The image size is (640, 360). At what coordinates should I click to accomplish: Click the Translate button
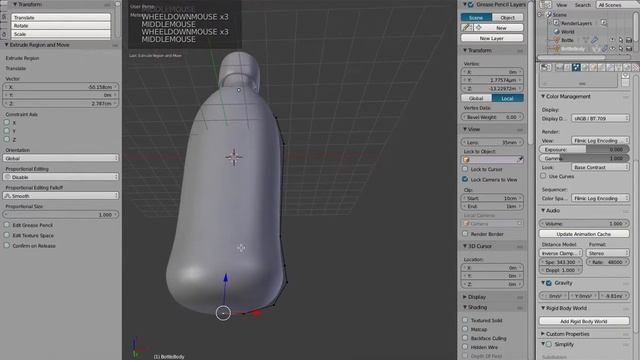61,18
